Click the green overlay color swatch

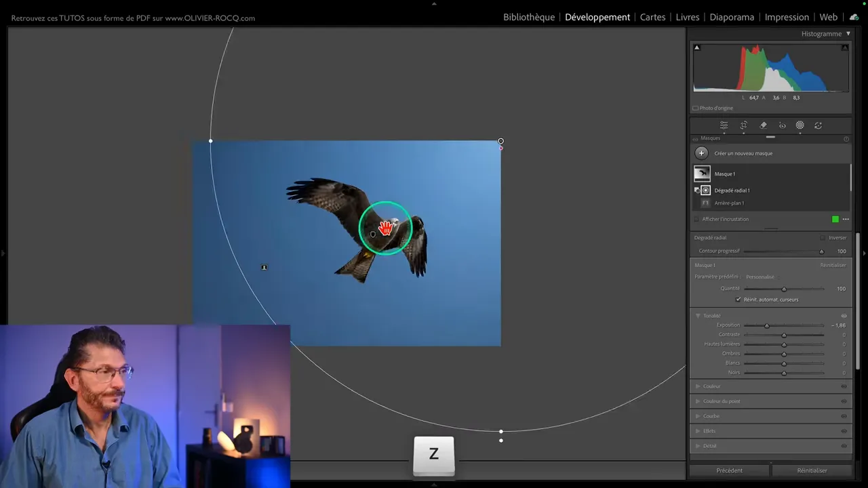pos(835,219)
